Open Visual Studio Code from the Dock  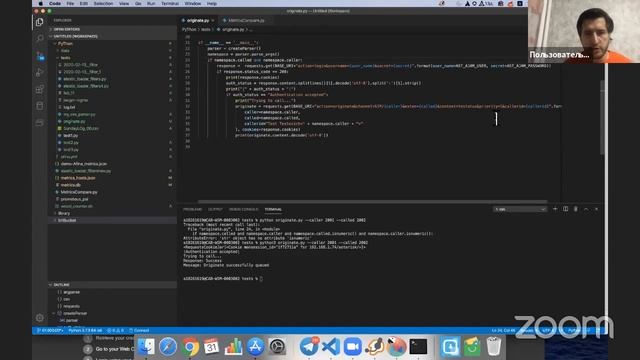pos(331,347)
